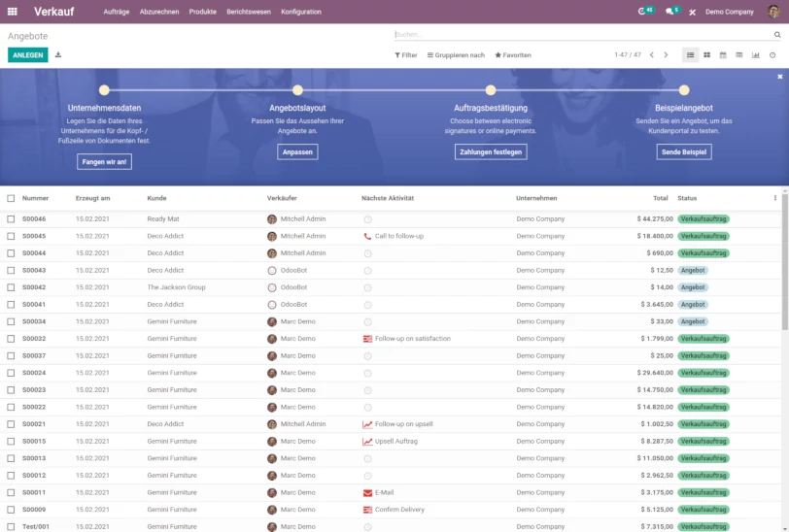Click the Sende Beispiel button

[x=684, y=151]
